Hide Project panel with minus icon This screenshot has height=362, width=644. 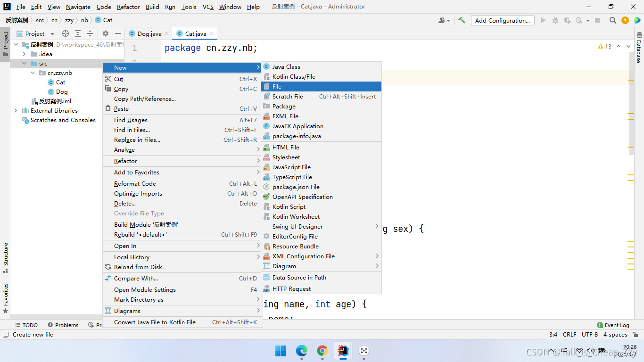pyautogui.click(x=118, y=33)
